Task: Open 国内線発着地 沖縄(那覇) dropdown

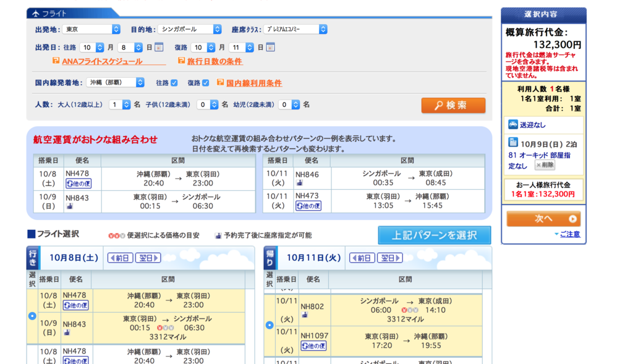Action: point(116,82)
